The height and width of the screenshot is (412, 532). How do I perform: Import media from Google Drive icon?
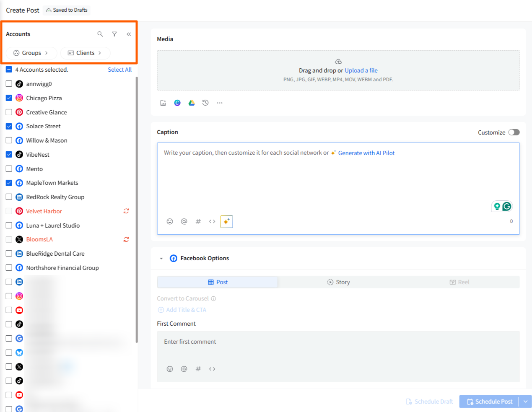192,103
